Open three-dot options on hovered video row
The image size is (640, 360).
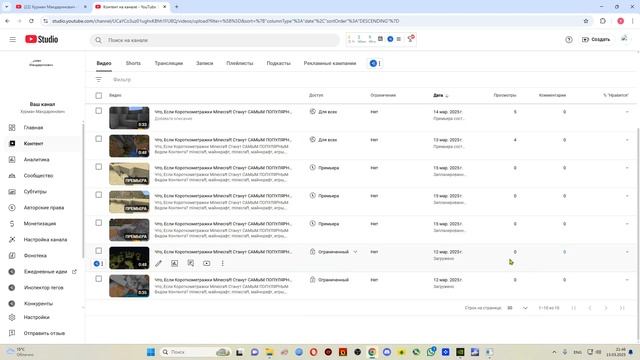click(222, 263)
